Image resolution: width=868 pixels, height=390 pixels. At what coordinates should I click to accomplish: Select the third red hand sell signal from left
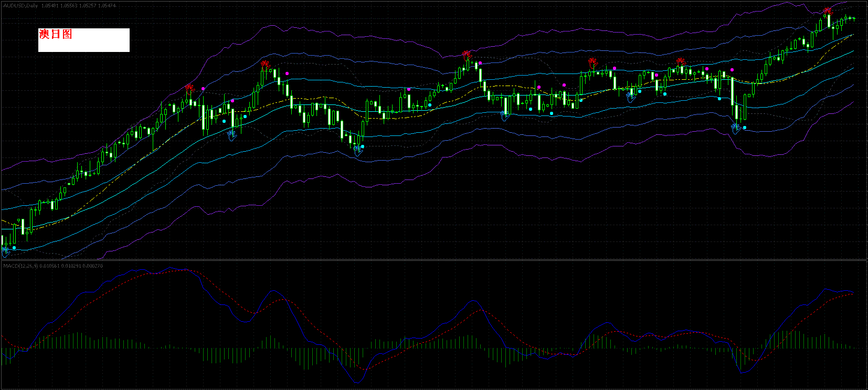pos(467,56)
